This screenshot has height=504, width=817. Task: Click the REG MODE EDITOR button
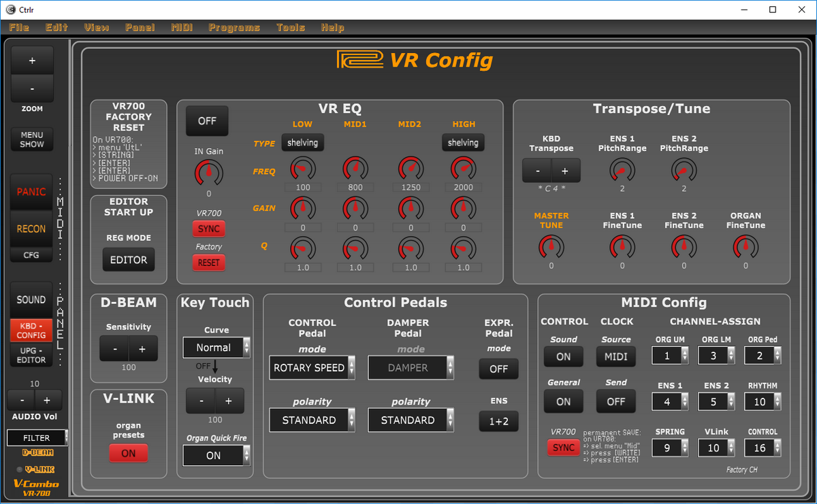pos(129,260)
